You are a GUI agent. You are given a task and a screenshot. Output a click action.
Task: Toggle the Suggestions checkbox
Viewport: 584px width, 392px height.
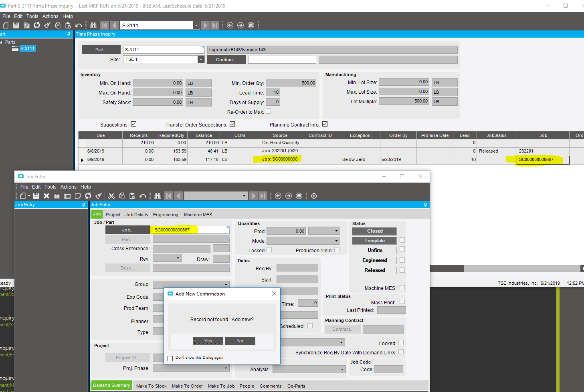click(134, 124)
